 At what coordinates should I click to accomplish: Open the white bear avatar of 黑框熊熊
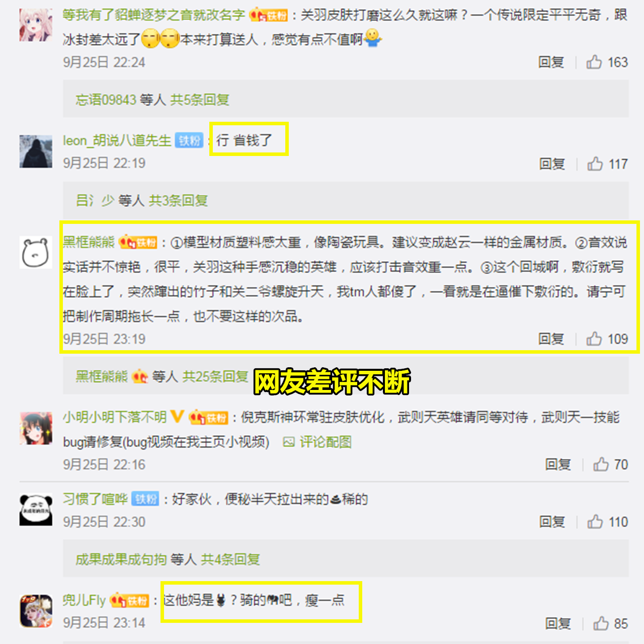click(36, 252)
